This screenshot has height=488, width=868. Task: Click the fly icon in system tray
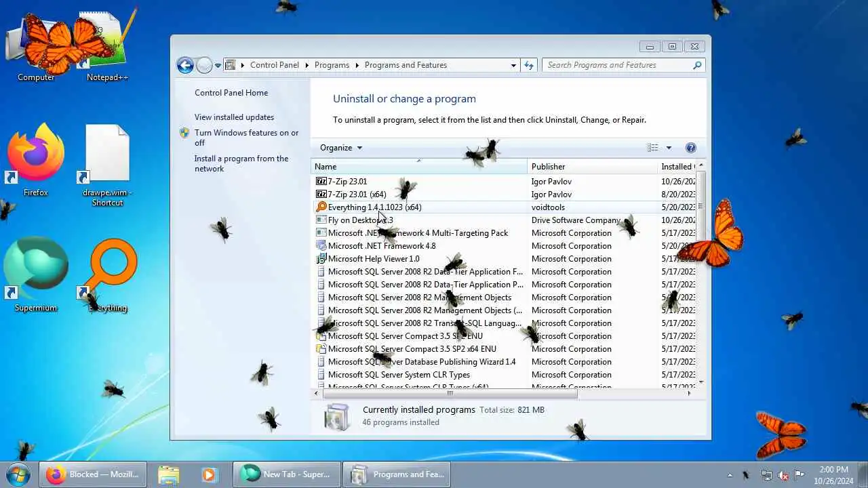coord(747,475)
